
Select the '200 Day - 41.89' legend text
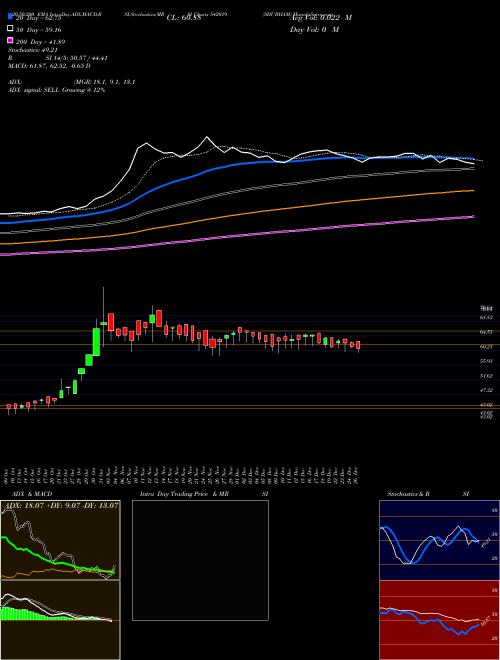40,42
